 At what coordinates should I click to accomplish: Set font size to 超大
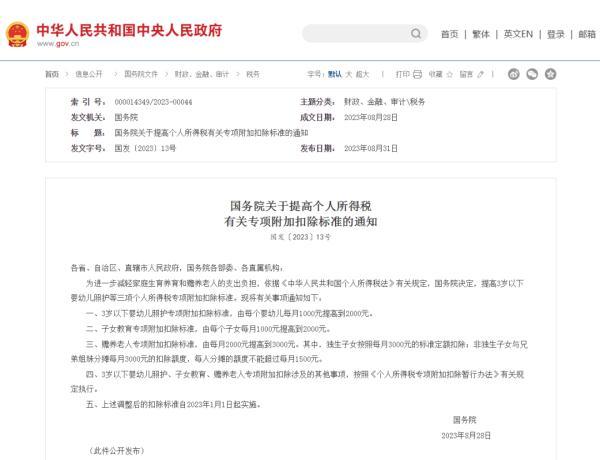[x=363, y=74]
